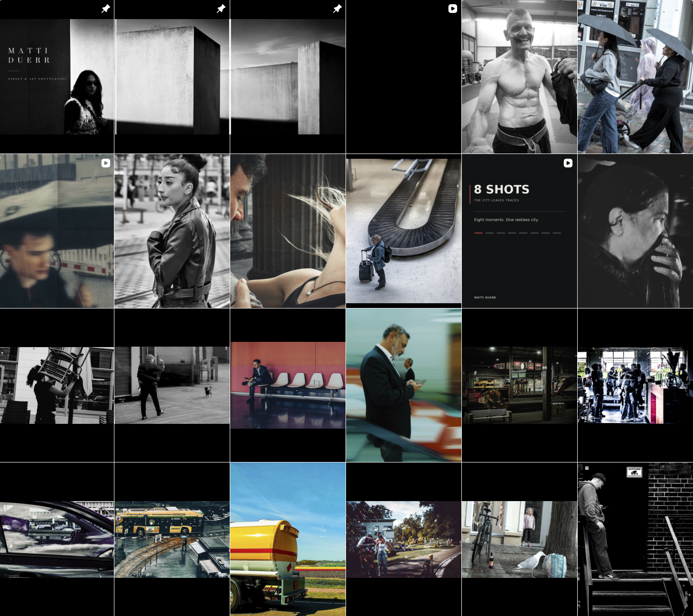
Task: Open the concrete cube black-and-white photo
Action: pyautogui.click(x=172, y=77)
